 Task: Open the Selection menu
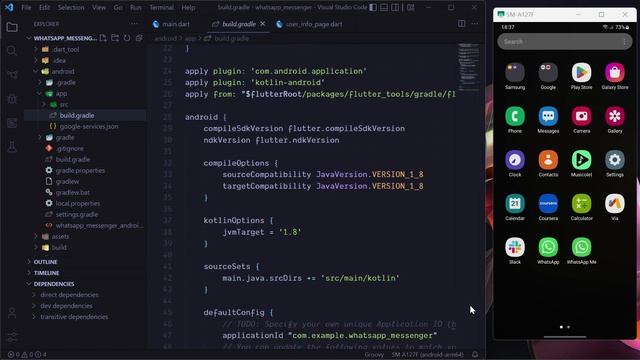coord(71,7)
